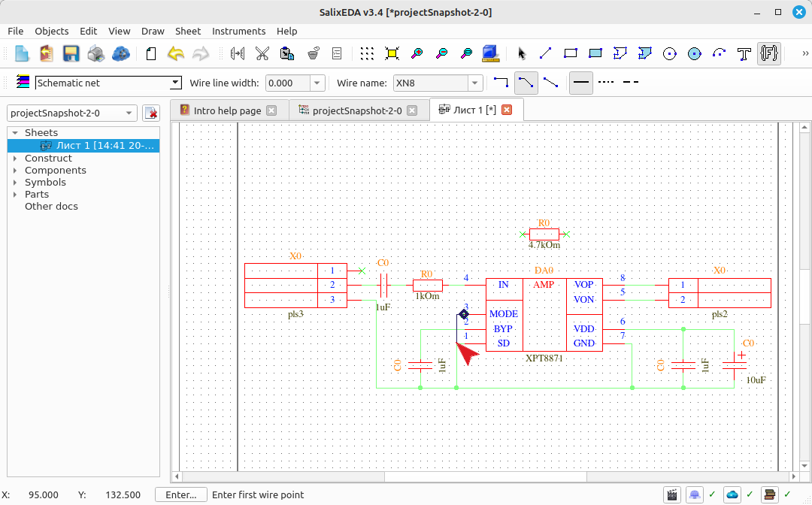Click the mirror/flip toolbar icon
Image resolution: width=812 pixels, height=505 pixels.
pos(238,53)
